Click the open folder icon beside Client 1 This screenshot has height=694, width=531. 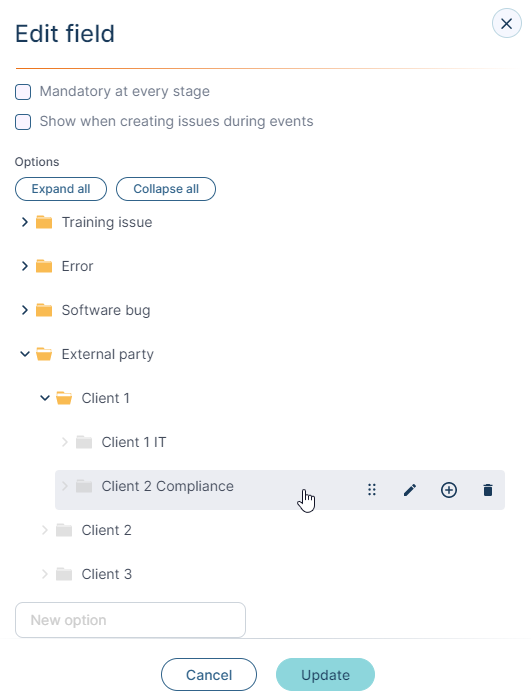pyautogui.click(x=64, y=398)
